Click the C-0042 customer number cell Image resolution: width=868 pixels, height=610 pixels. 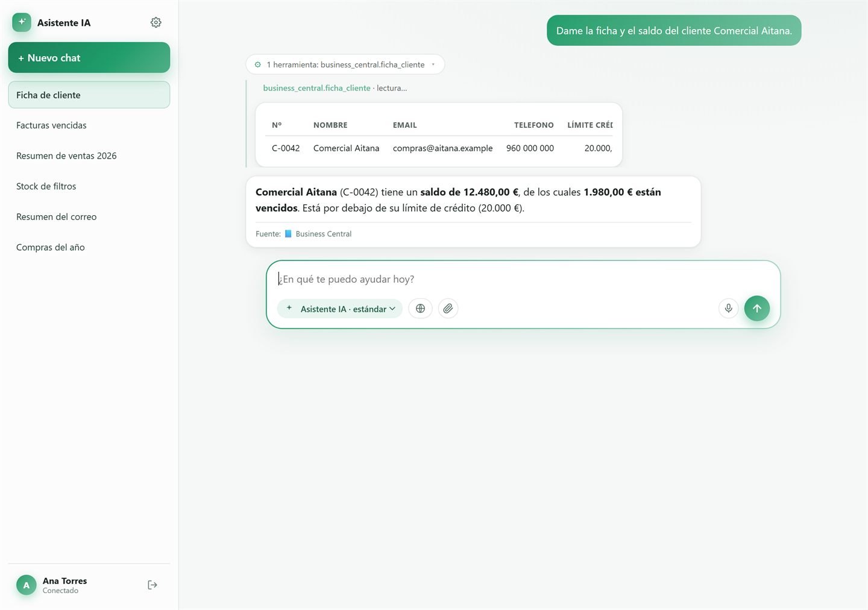[x=286, y=148]
